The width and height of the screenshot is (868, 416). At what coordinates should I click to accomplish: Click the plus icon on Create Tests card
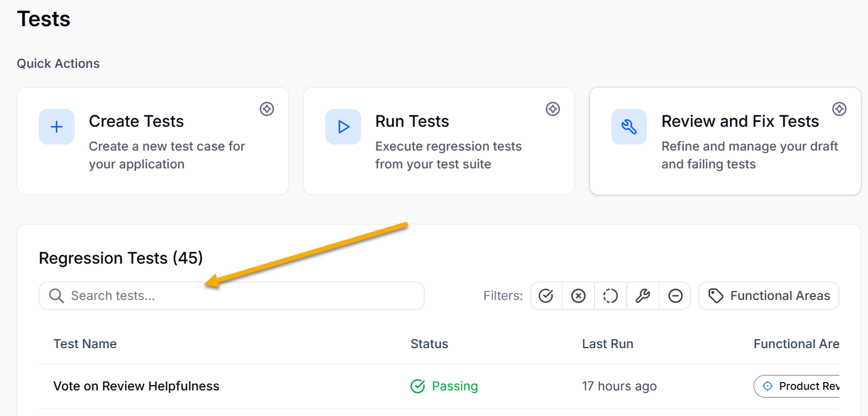pos(56,127)
